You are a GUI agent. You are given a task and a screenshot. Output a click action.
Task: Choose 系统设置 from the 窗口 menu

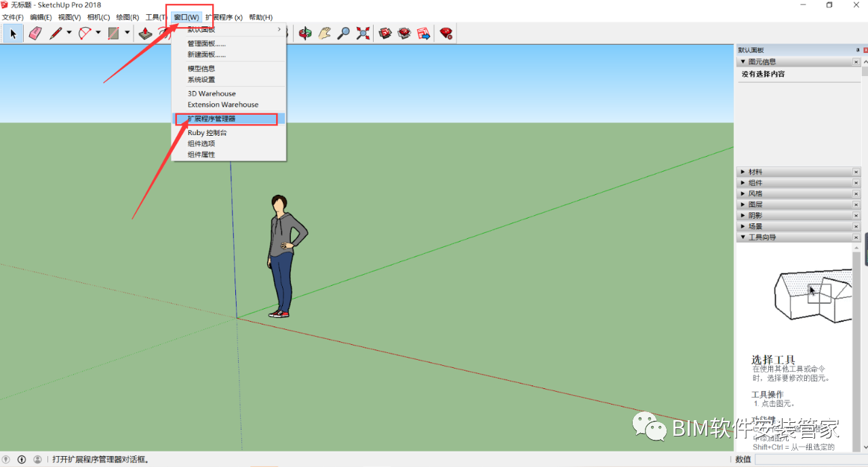coord(228,79)
